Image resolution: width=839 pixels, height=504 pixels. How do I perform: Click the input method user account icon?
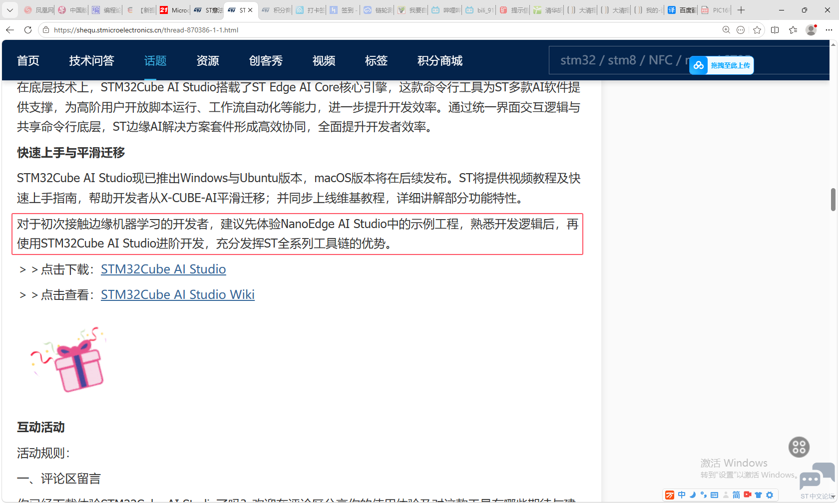coord(726,495)
